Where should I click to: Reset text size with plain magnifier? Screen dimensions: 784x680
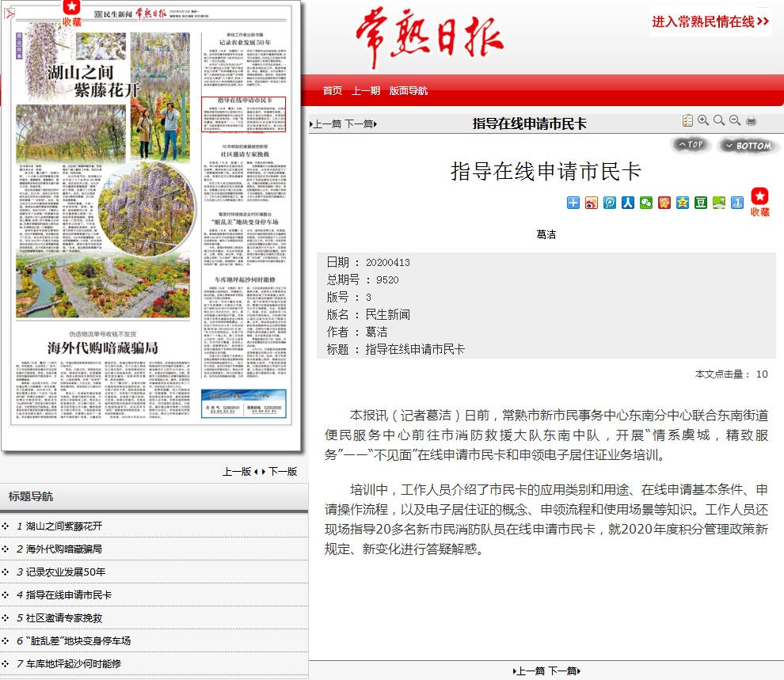click(x=719, y=120)
